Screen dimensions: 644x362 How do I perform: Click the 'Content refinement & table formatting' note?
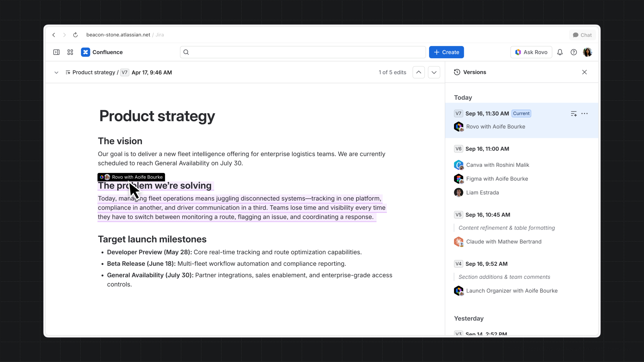point(507,228)
